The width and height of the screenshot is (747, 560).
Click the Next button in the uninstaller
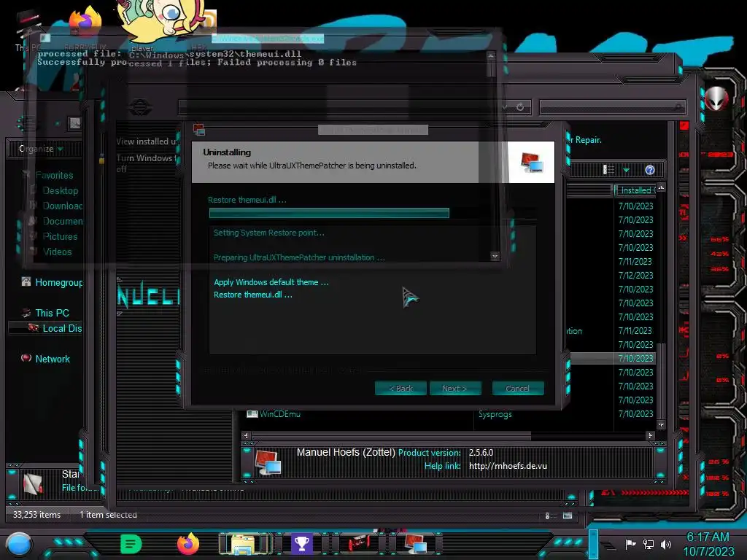455,388
